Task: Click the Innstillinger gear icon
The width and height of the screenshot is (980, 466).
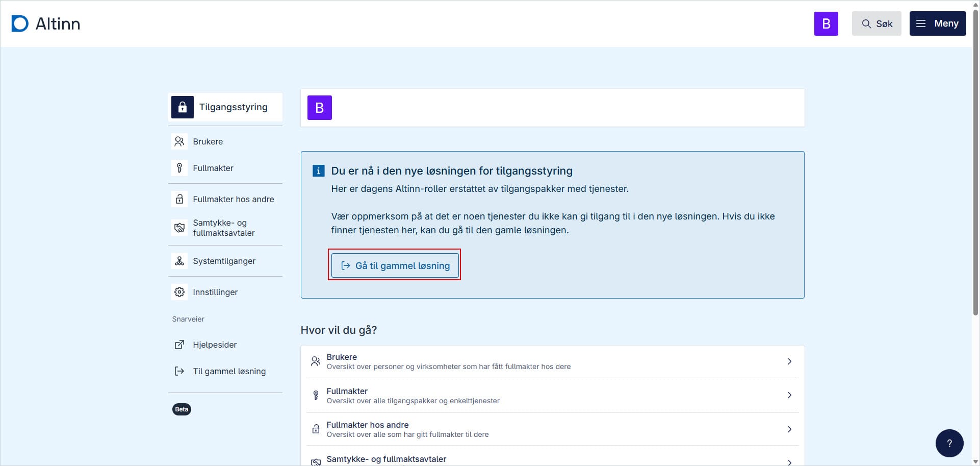Action: [179, 291]
